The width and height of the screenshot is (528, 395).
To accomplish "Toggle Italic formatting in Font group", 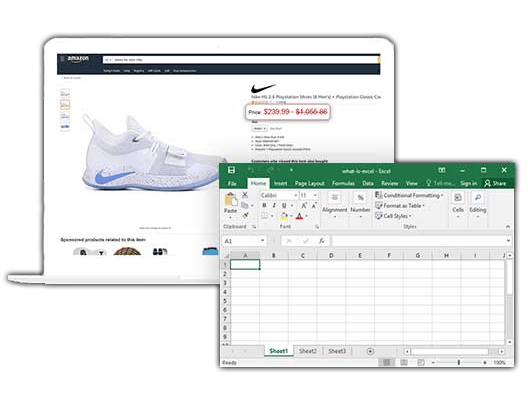I will (x=274, y=205).
